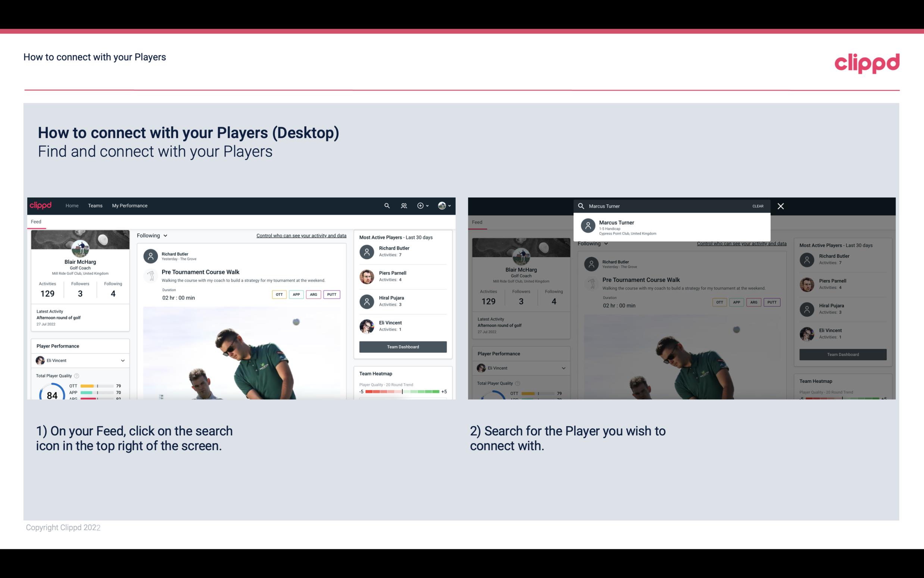Click Control who can see activity link
Screen dimensions: 924x578
coord(301,235)
